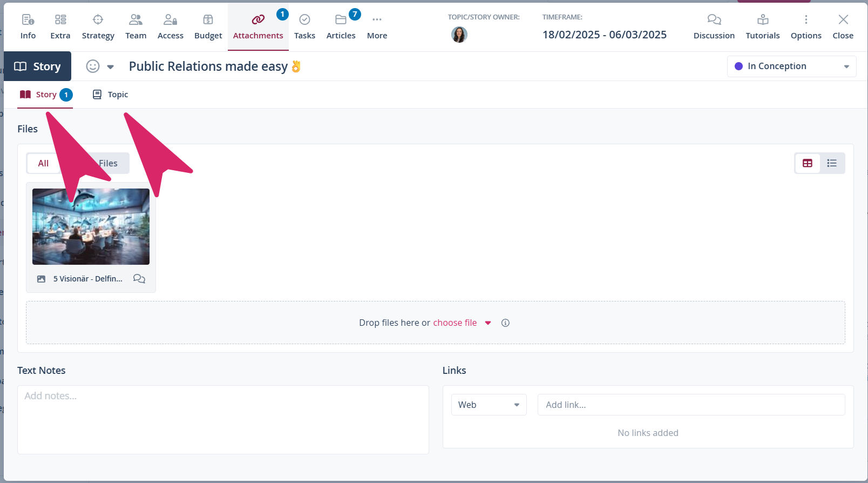Open the Tutorials icon
868x483 pixels.
[762, 20]
